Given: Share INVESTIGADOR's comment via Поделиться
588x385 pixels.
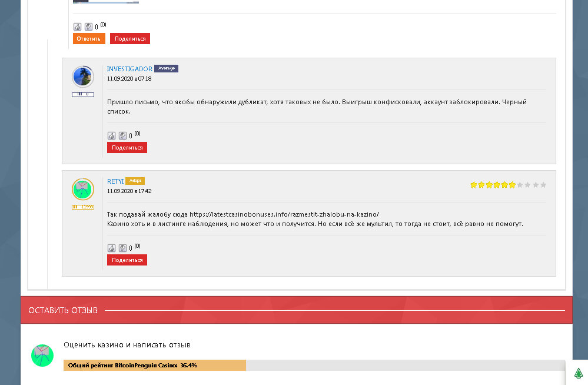Looking at the screenshot, I should click(x=127, y=148).
